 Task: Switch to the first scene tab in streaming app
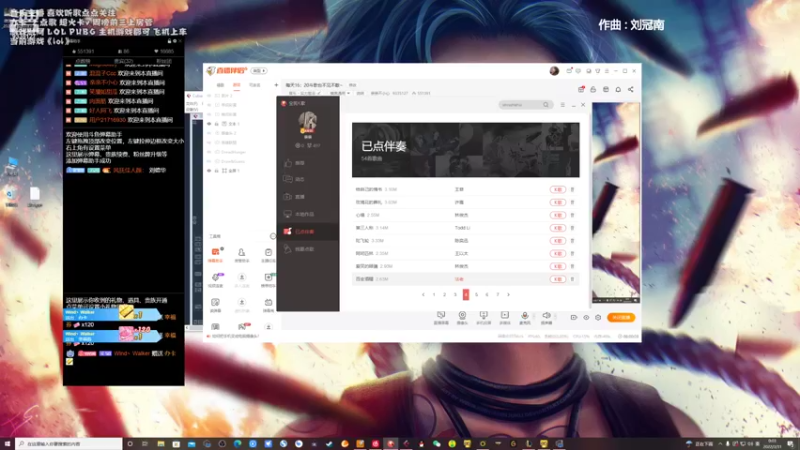[220, 85]
